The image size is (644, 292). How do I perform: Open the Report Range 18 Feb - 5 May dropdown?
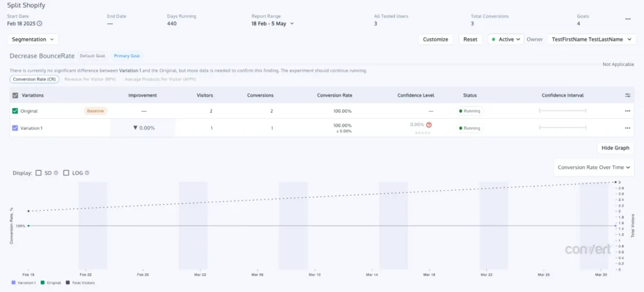click(x=273, y=23)
